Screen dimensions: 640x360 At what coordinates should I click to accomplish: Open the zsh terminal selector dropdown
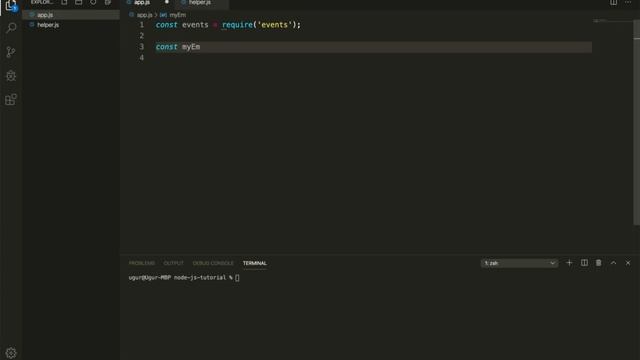click(519, 263)
